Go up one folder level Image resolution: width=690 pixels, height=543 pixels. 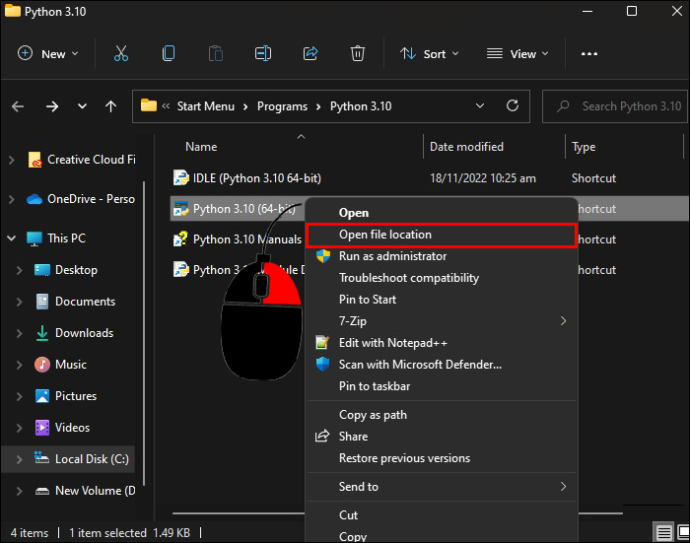pos(111,106)
